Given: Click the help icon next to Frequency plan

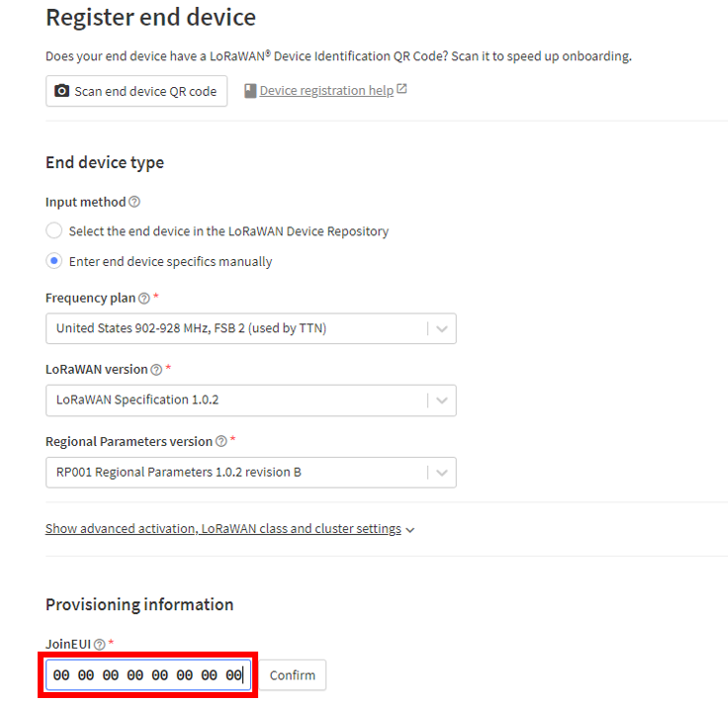Looking at the screenshot, I should 144,298.
